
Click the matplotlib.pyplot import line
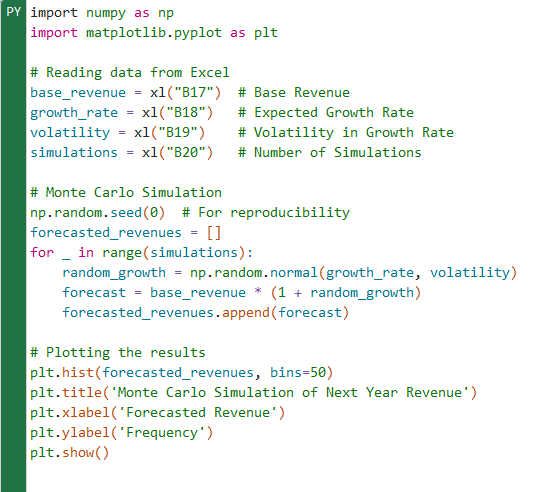154,33
